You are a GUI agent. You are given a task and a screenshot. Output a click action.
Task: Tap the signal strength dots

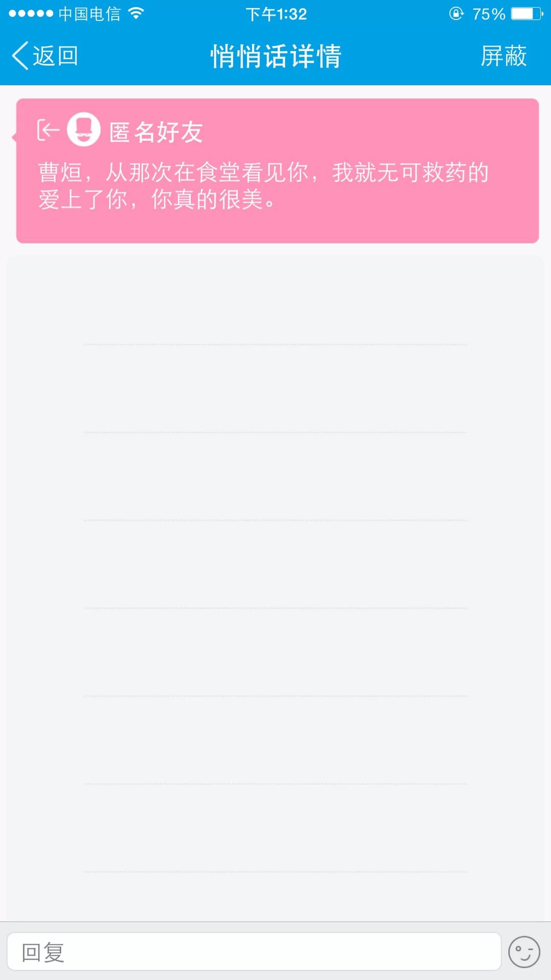pyautogui.click(x=31, y=13)
